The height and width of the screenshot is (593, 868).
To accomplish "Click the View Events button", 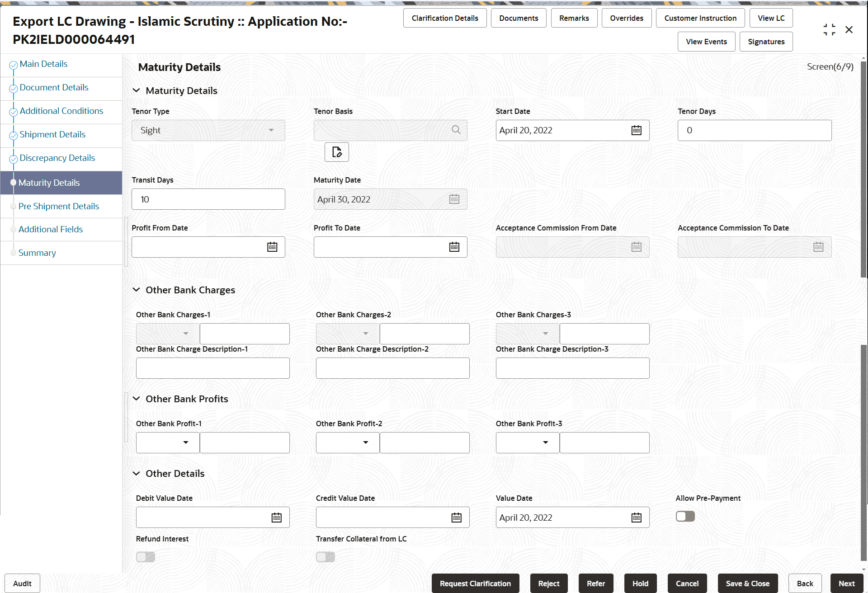I will click(706, 42).
